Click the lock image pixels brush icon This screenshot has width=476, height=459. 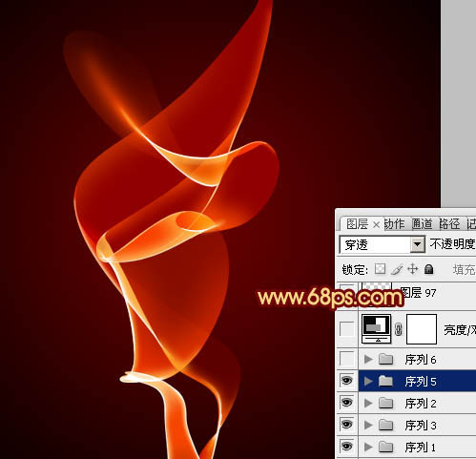coord(397,269)
